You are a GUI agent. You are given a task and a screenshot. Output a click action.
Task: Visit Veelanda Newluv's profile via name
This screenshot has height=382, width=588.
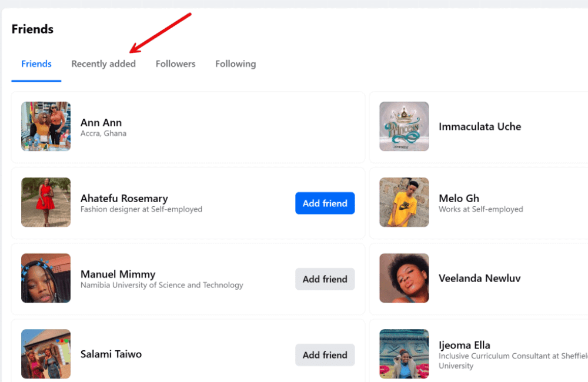(x=479, y=279)
